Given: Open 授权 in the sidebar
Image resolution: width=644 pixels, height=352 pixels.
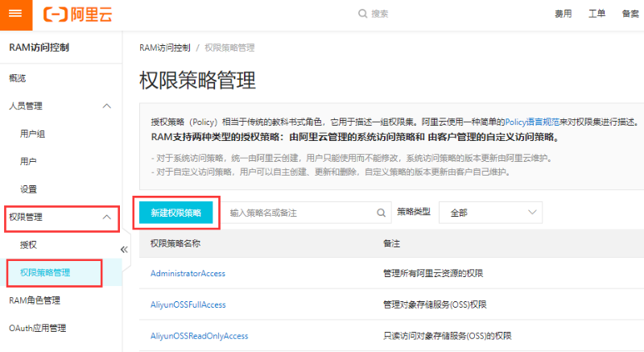Looking at the screenshot, I should pyautogui.click(x=28, y=245).
